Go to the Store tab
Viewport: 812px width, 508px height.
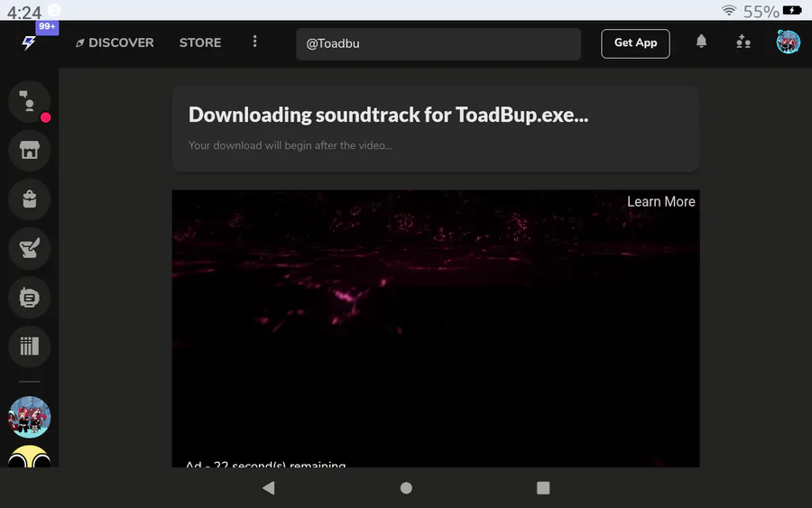tap(200, 42)
